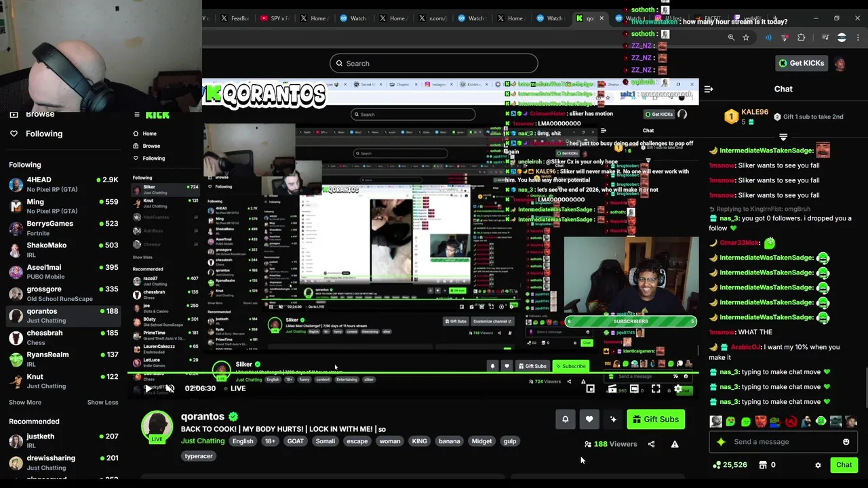The height and width of the screenshot is (488, 868).
Task: Open the channel points balance 25,526
Action: [x=730, y=465]
